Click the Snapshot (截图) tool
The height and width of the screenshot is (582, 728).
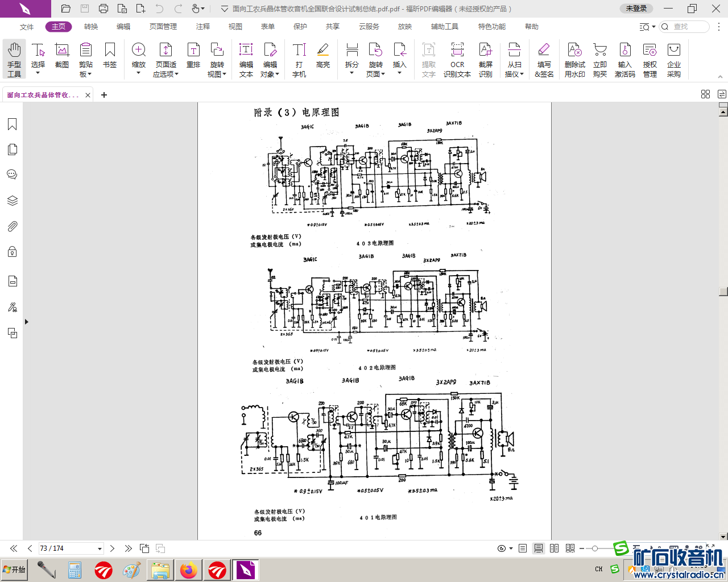click(x=62, y=56)
